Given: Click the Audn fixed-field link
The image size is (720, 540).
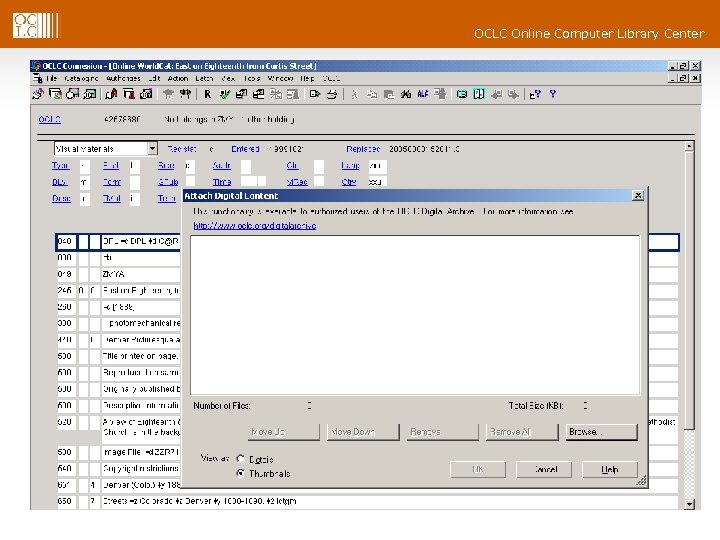Looking at the screenshot, I should click(221, 165).
